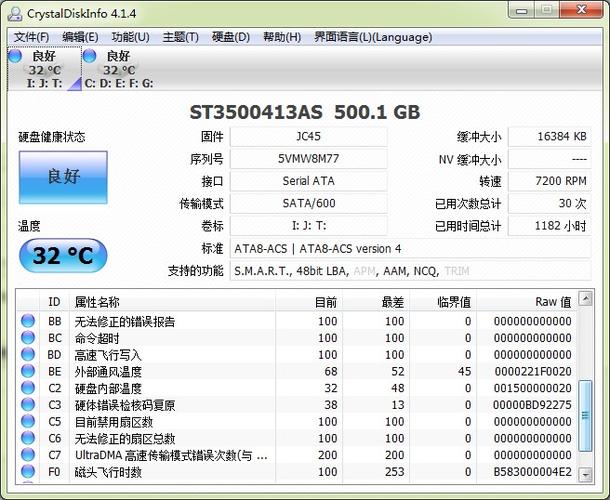Click the rotation rate field 7200 RPM
Viewport: 610px width, 500px height.
point(550,181)
